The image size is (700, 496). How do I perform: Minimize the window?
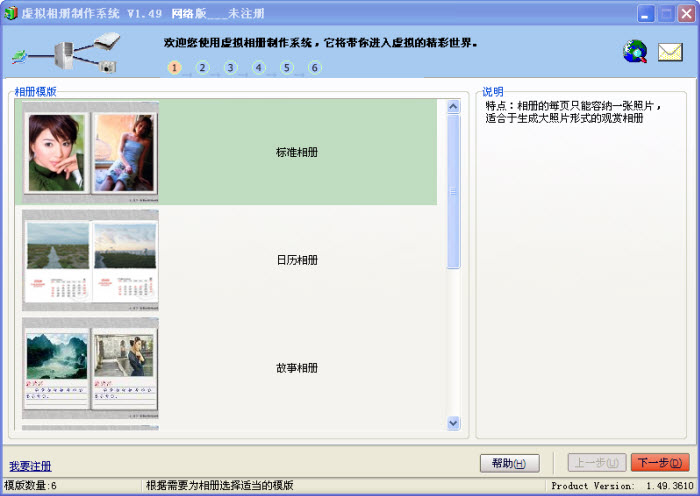pos(645,14)
